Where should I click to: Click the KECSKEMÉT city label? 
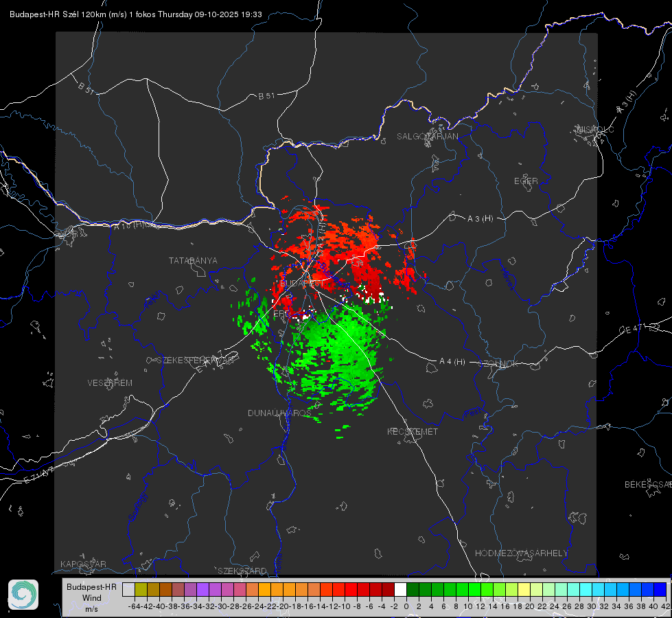(413, 432)
